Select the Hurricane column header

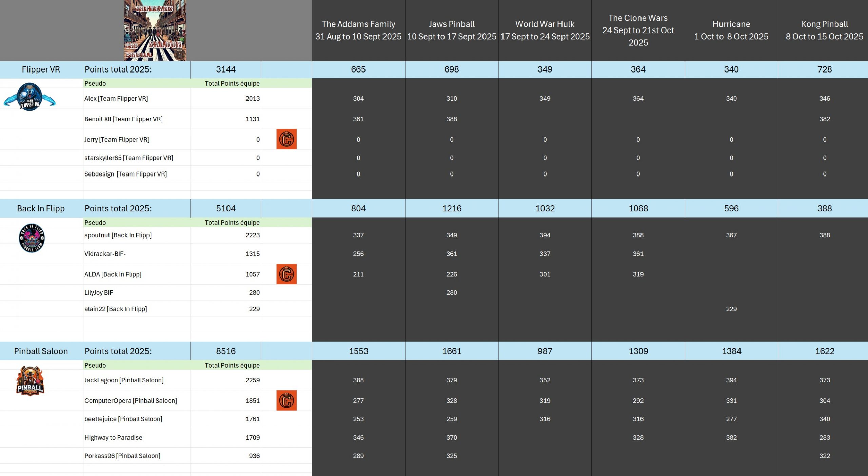[731, 30]
